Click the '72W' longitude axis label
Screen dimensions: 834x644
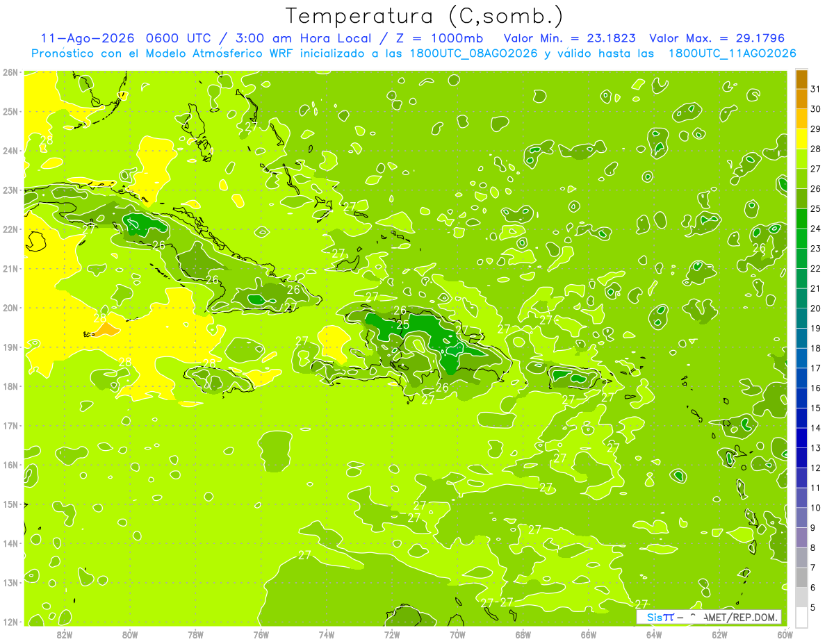coord(392,634)
